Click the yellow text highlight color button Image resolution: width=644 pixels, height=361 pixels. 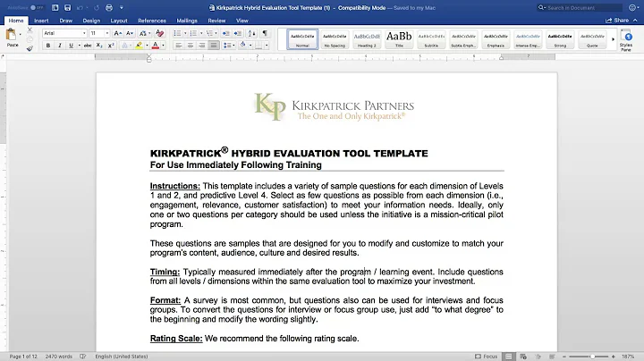[139, 46]
